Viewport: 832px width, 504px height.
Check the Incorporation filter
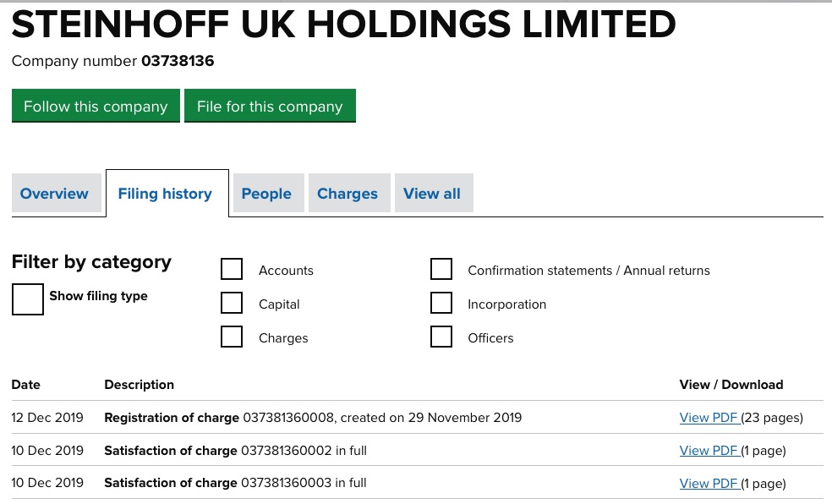point(441,303)
